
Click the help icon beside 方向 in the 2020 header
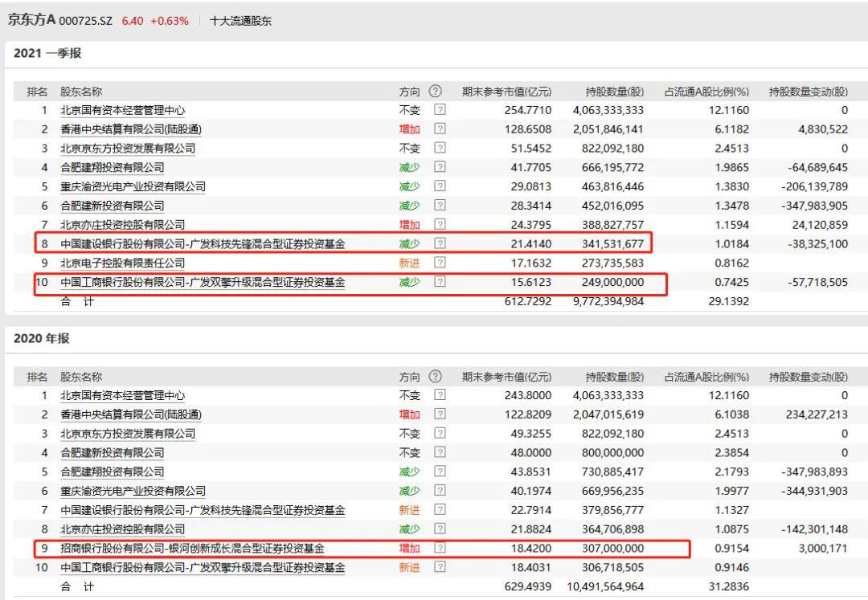coord(436,377)
